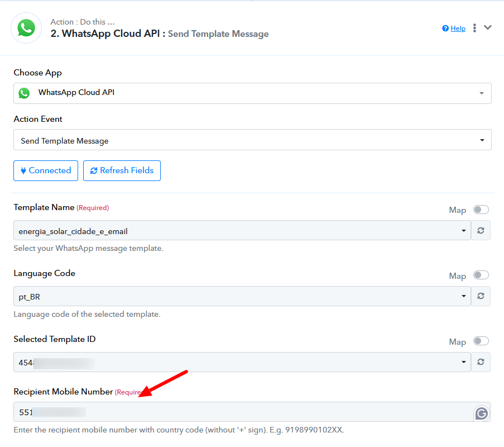
Task: Open the Language Code dropdown
Action: point(242,296)
